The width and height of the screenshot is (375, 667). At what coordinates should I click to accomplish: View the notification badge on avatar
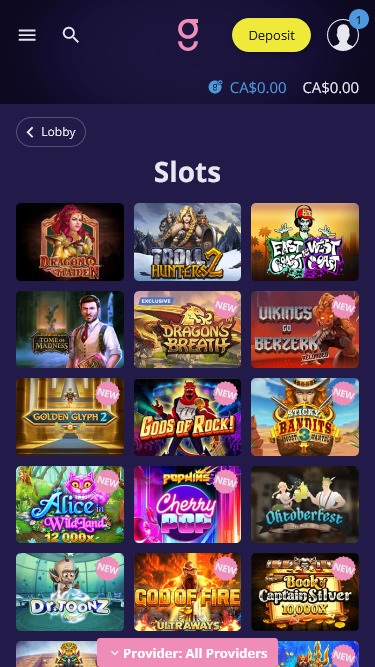[x=358, y=19]
